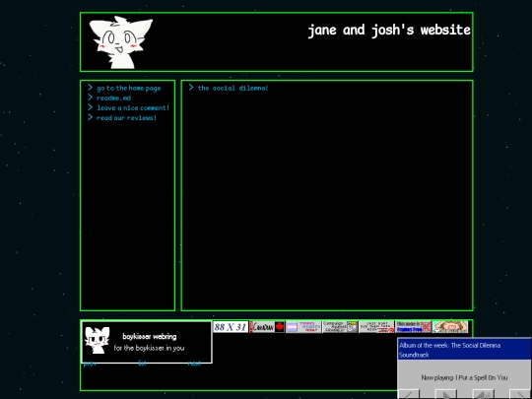
Task: Open the readme.md link
Action: coord(113,99)
